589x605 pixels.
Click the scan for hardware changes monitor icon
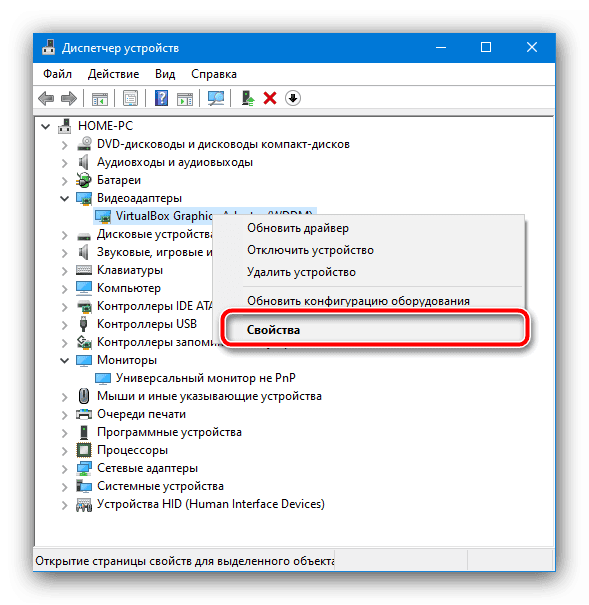216,98
